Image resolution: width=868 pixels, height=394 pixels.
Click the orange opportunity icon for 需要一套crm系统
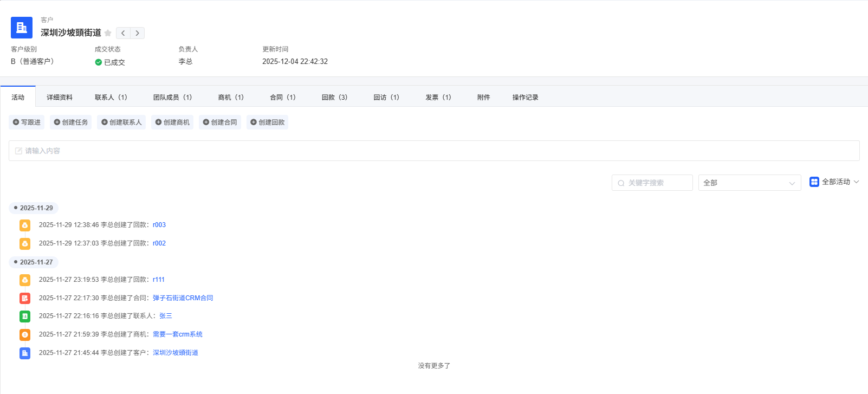click(25, 334)
